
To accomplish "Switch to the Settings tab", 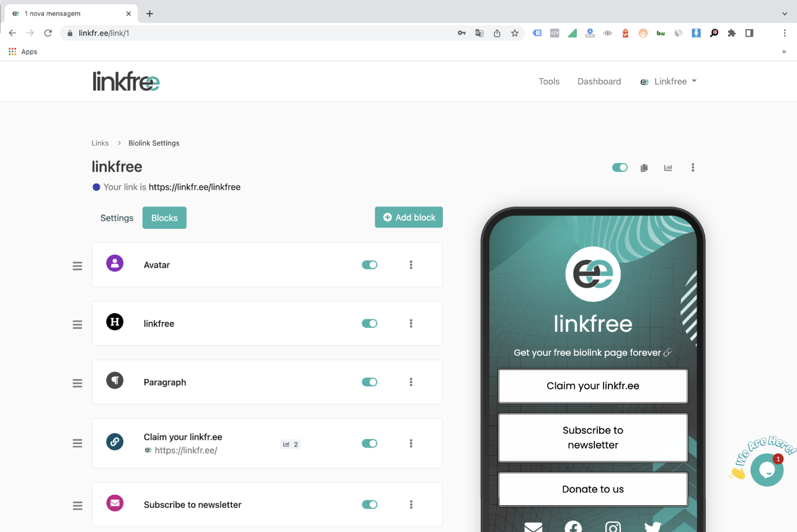I will (x=117, y=218).
